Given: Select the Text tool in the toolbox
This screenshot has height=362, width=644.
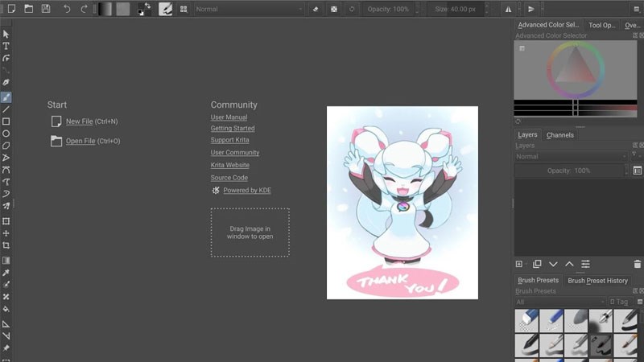Looking at the screenshot, I should pos(6,46).
